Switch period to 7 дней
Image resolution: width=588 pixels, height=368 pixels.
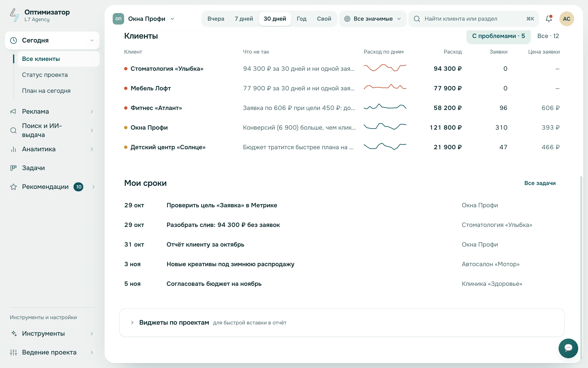coord(244,19)
